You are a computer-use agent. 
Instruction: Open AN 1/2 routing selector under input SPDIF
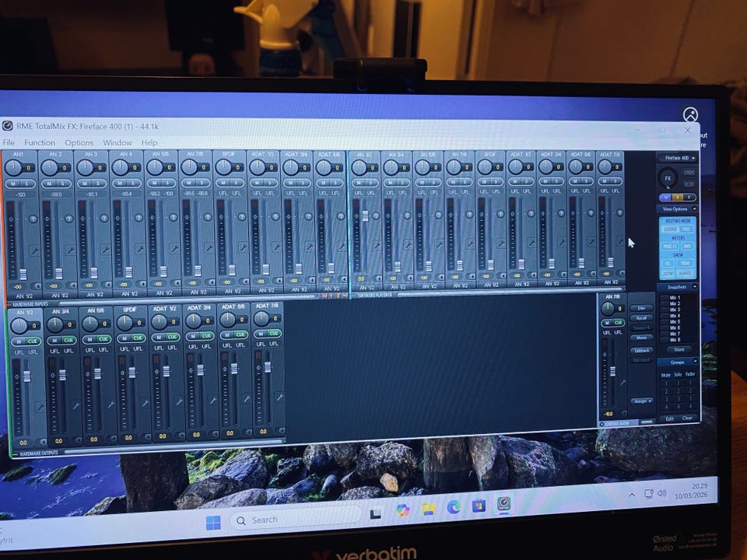(233, 292)
